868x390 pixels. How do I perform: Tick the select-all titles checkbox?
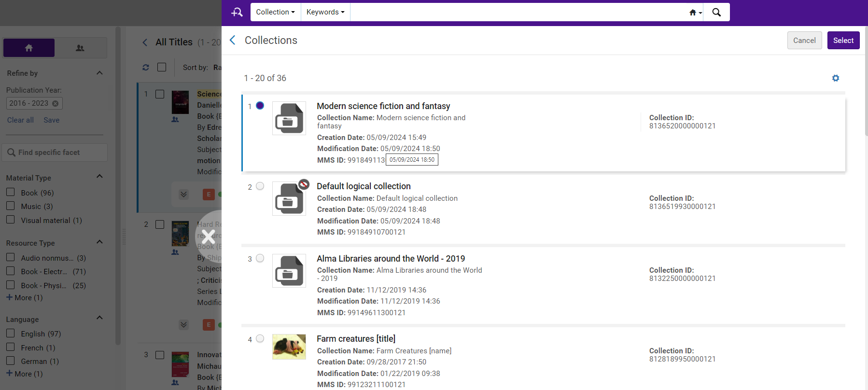pyautogui.click(x=162, y=67)
